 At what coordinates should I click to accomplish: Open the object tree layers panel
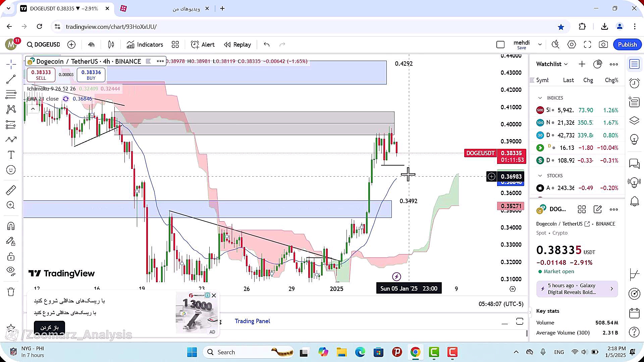634,120
